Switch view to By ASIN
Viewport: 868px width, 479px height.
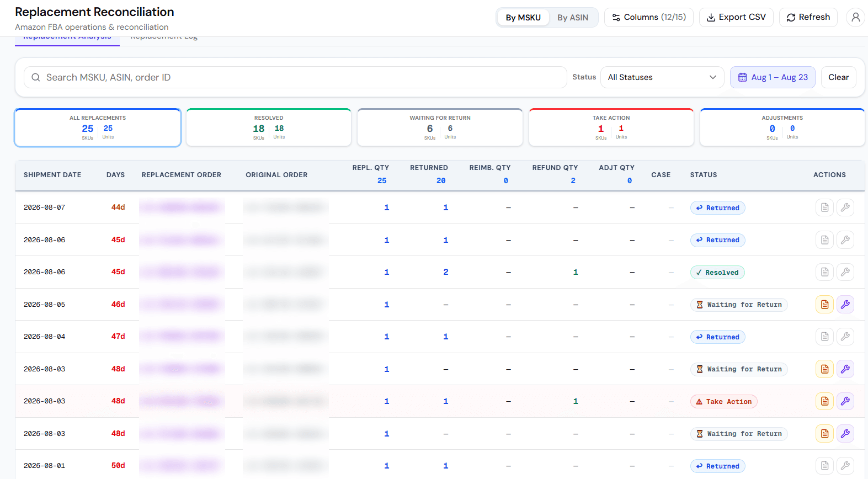click(x=573, y=18)
